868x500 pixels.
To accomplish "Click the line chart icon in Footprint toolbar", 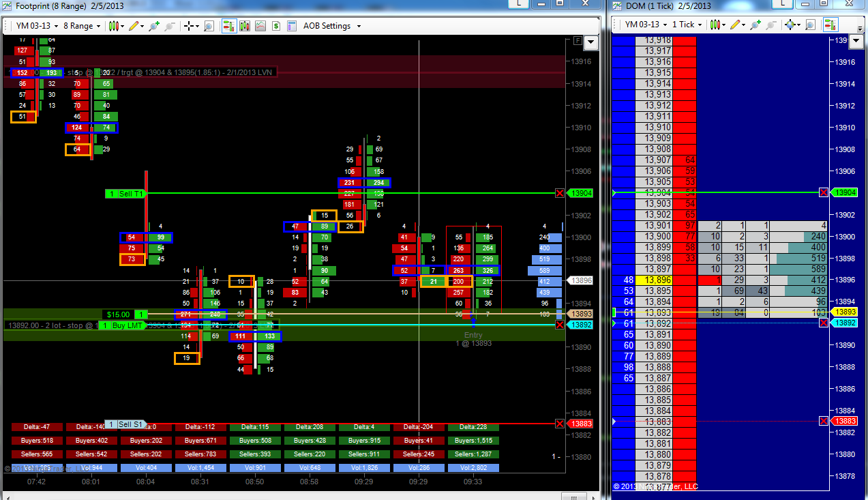I will pos(260,26).
